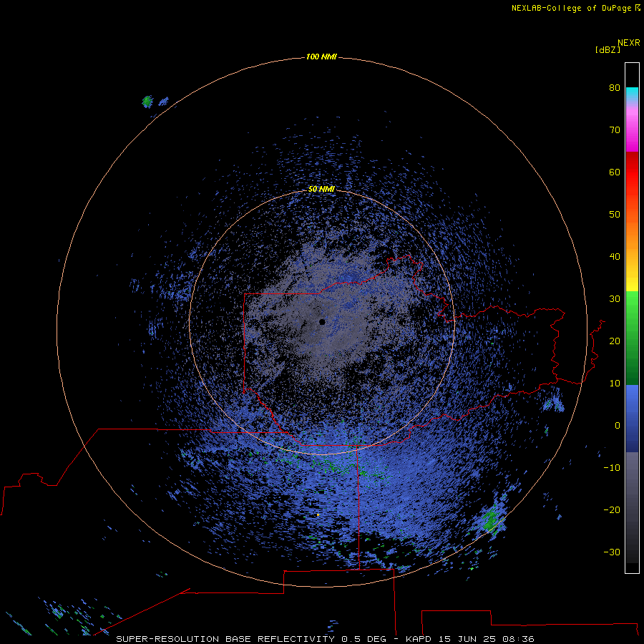Click the SUPER-RESOLUTION BASE REFLECTIVITY caption text
644x644 pixels.
225,639
